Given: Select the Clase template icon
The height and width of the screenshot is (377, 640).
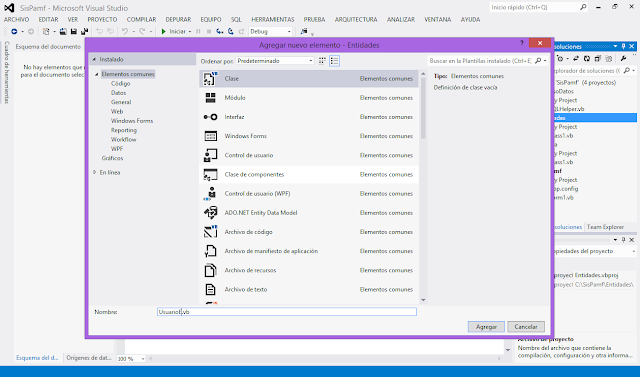Looking at the screenshot, I should click(210, 78).
